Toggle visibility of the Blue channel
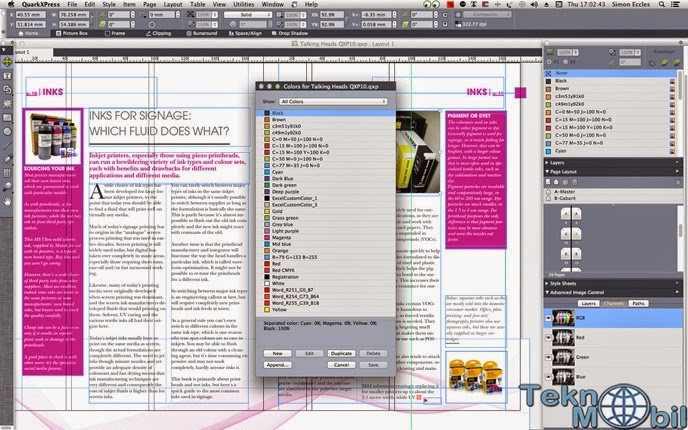688x430 pixels. point(548,377)
